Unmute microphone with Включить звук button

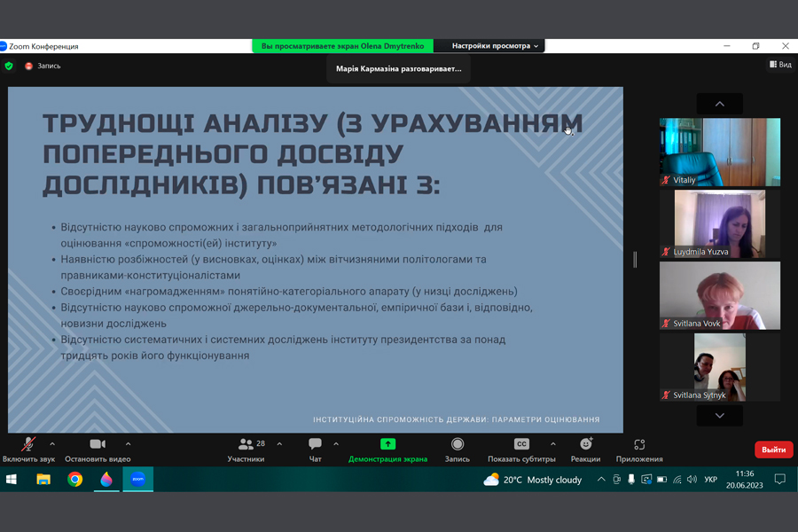28,450
